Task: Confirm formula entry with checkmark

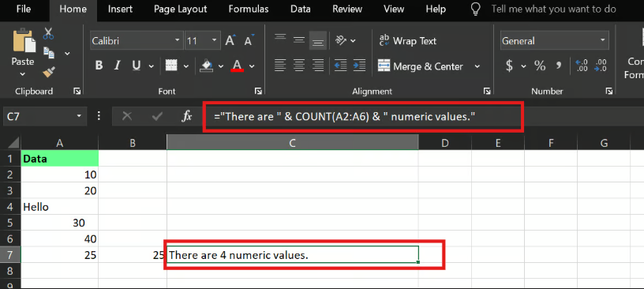Action: [x=157, y=117]
